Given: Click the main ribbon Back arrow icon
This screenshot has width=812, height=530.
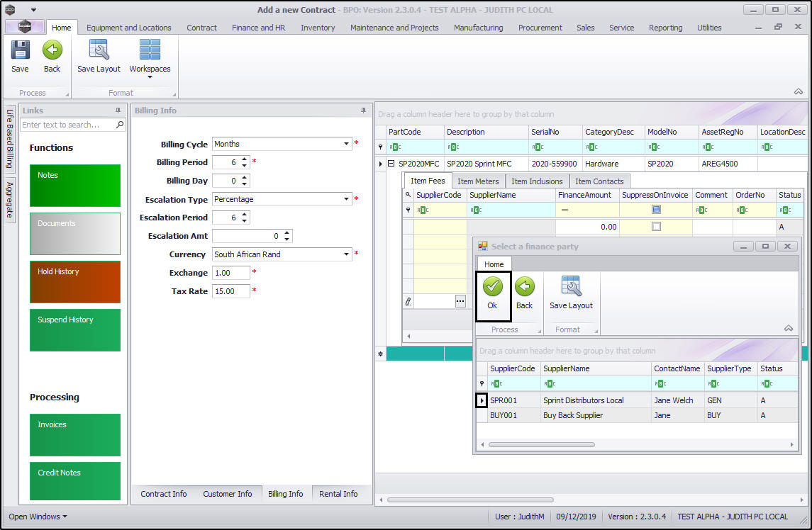Looking at the screenshot, I should (52, 50).
